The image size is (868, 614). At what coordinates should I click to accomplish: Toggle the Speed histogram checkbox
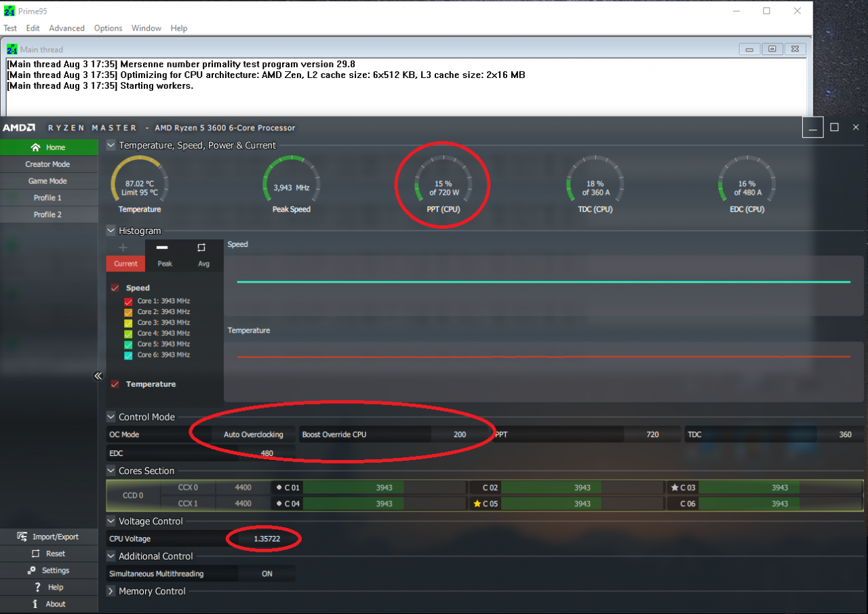click(x=115, y=288)
